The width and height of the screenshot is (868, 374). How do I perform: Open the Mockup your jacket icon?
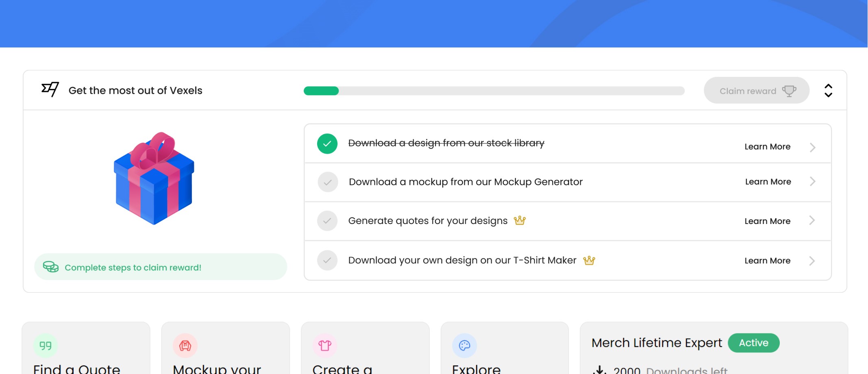(185, 346)
